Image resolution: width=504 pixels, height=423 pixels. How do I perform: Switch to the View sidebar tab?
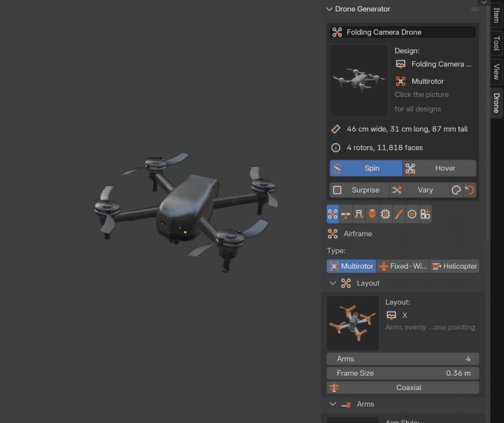click(x=496, y=71)
